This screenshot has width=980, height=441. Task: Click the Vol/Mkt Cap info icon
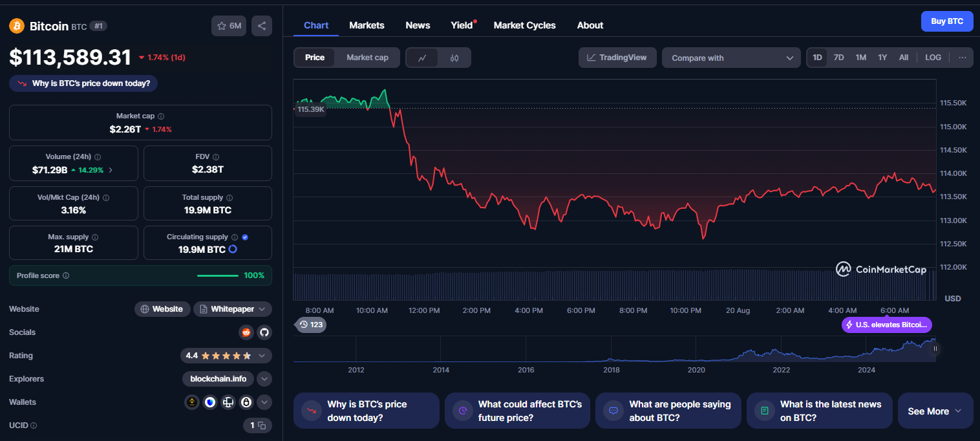tap(106, 198)
